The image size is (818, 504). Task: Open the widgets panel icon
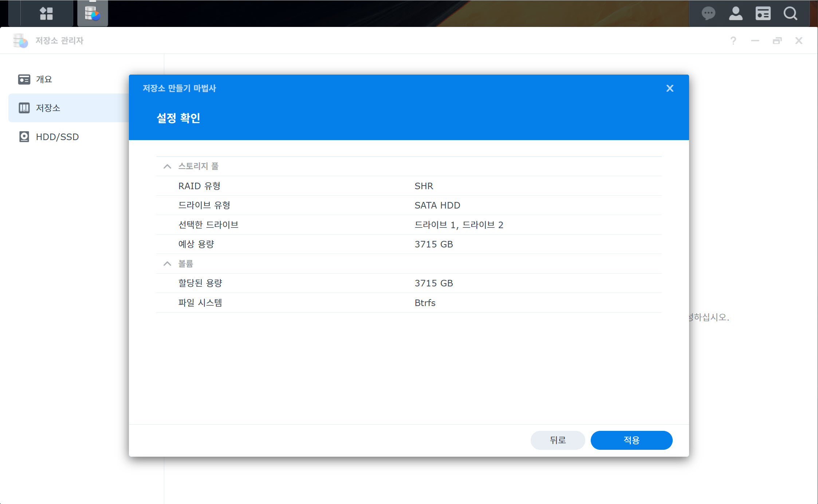763,13
